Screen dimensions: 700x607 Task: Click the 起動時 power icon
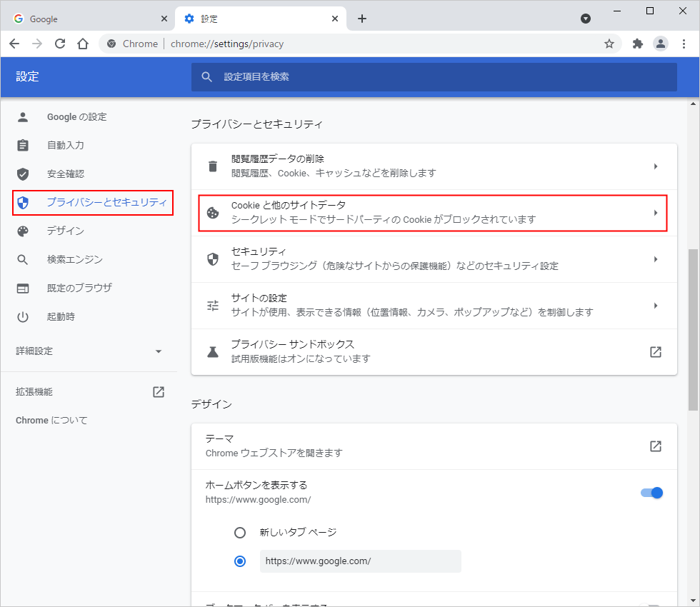[23, 317]
